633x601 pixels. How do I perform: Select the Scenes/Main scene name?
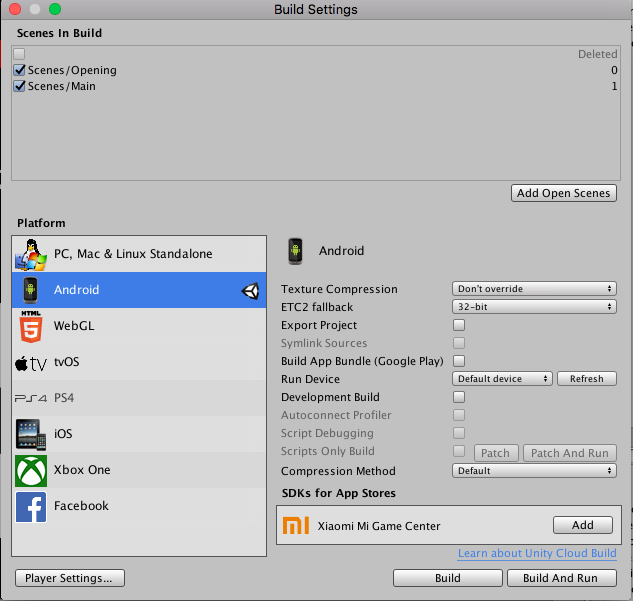[x=62, y=86]
